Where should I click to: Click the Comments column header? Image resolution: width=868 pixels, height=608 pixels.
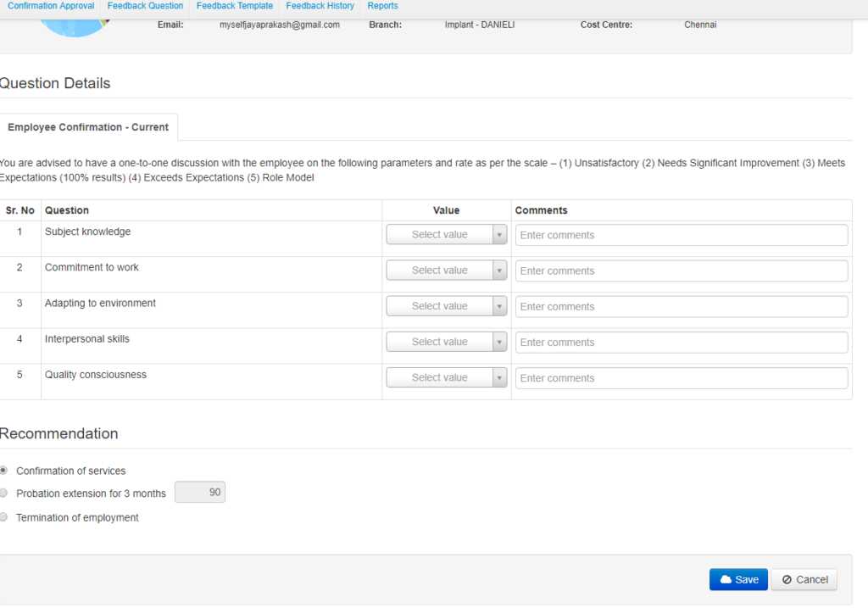(x=542, y=210)
